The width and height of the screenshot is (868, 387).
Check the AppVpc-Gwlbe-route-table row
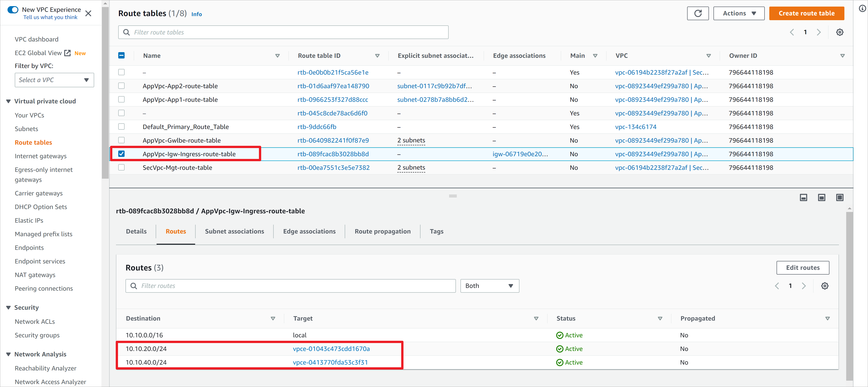121,140
